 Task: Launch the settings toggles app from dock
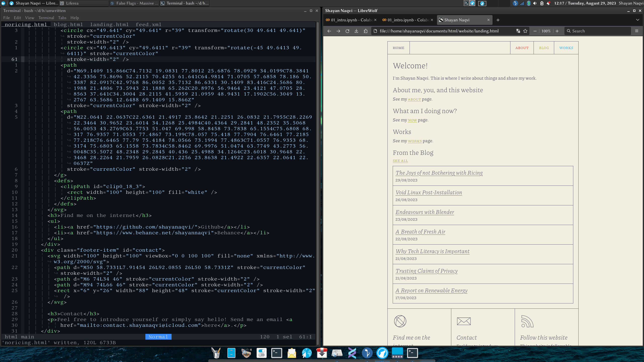(x=261, y=353)
